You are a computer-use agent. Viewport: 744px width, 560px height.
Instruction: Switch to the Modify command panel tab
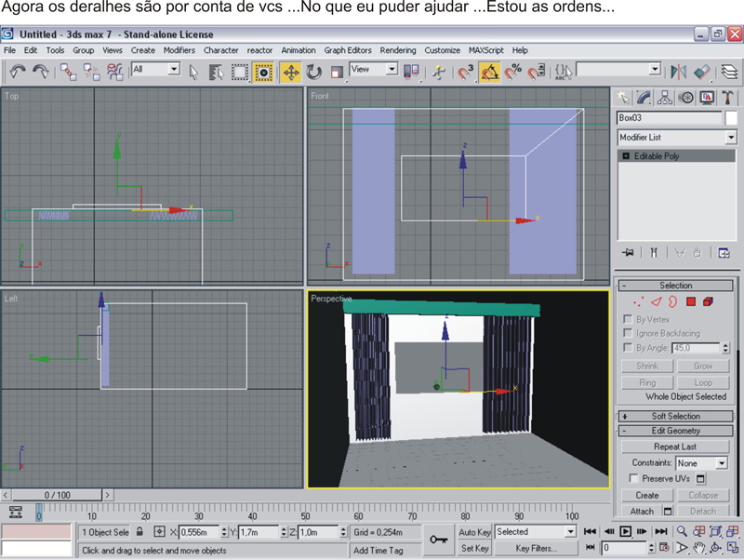click(644, 98)
